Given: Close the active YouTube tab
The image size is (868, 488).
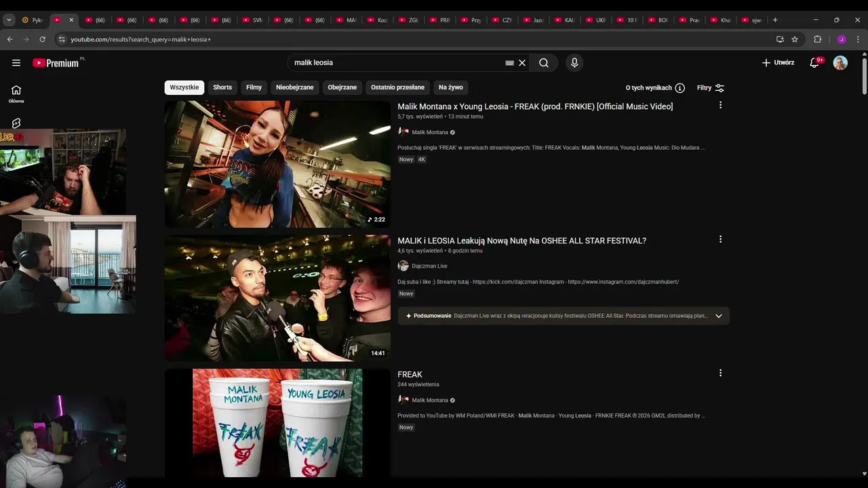Looking at the screenshot, I should tap(71, 20).
